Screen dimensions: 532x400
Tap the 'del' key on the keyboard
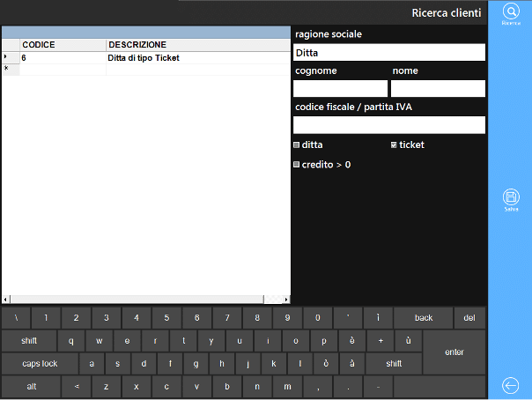pos(469,317)
